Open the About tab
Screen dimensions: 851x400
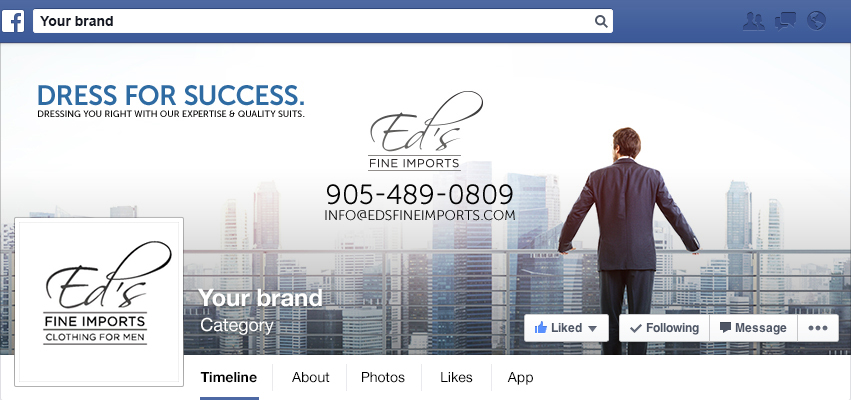[310, 378]
